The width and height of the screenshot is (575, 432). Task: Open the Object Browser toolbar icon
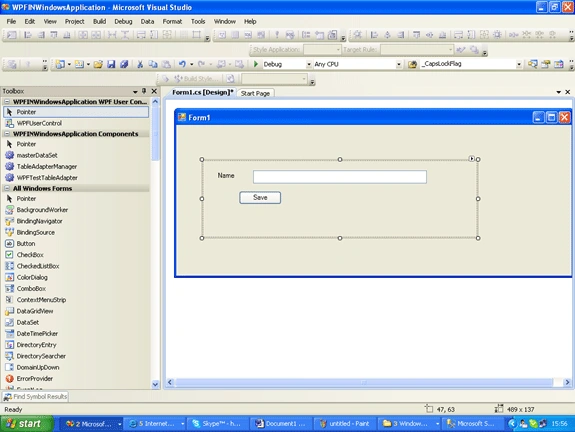(558, 65)
